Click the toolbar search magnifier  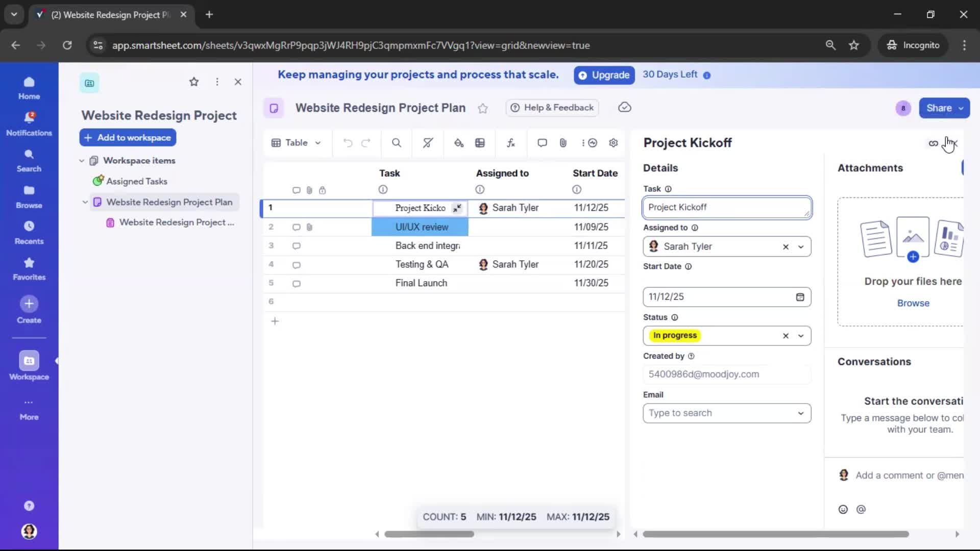[396, 143]
